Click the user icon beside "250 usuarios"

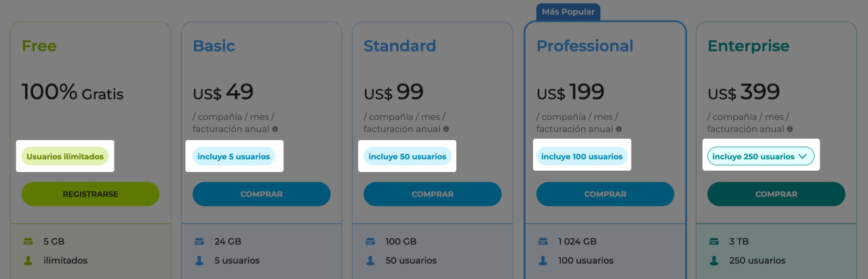click(713, 260)
